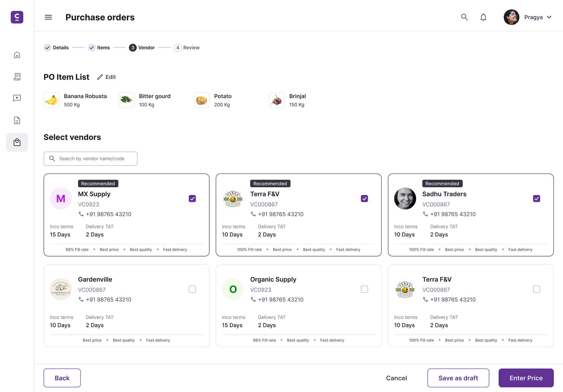
Task: Open the hamburger menu icon
Action: (x=48, y=17)
